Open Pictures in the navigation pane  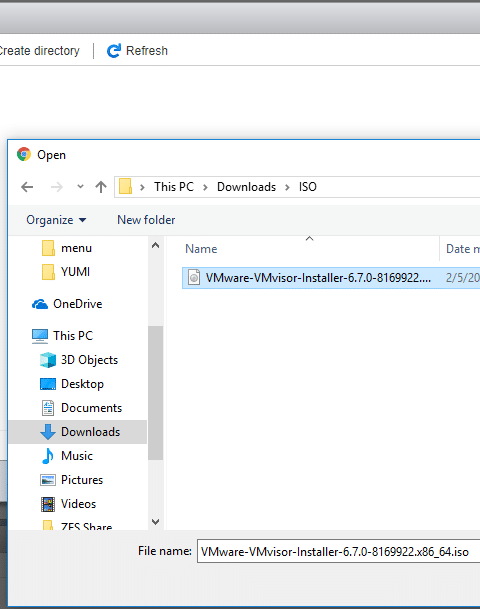pyautogui.click(x=71, y=480)
